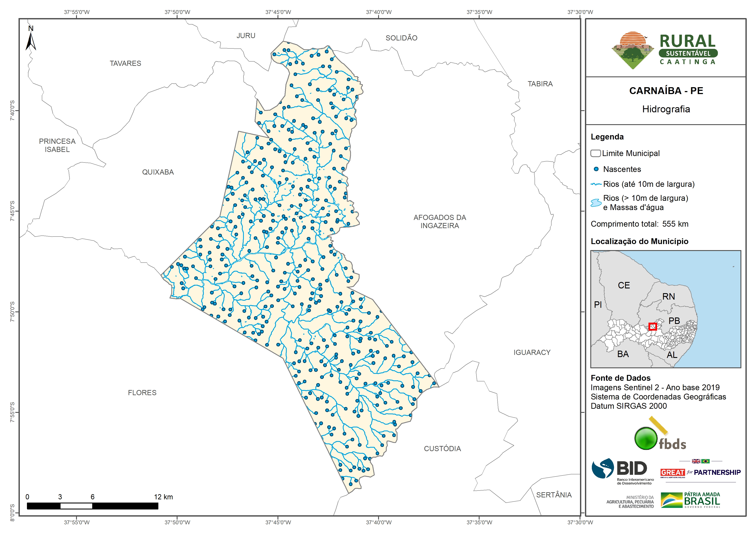Click the AFOGADOS DA INGAZEIRA map label
Viewport: 756px width, 534px height.
pyautogui.click(x=440, y=221)
